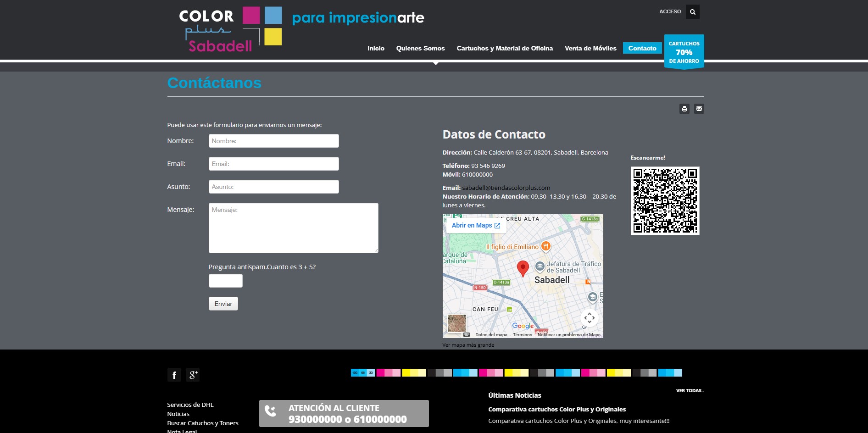This screenshot has width=868, height=433.
Task: Click the email this page icon
Action: coord(699,109)
